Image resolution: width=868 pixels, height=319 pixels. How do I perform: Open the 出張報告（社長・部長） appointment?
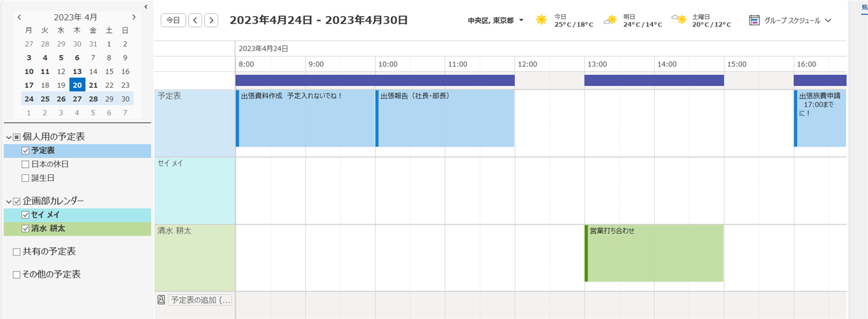pyautogui.click(x=446, y=118)
